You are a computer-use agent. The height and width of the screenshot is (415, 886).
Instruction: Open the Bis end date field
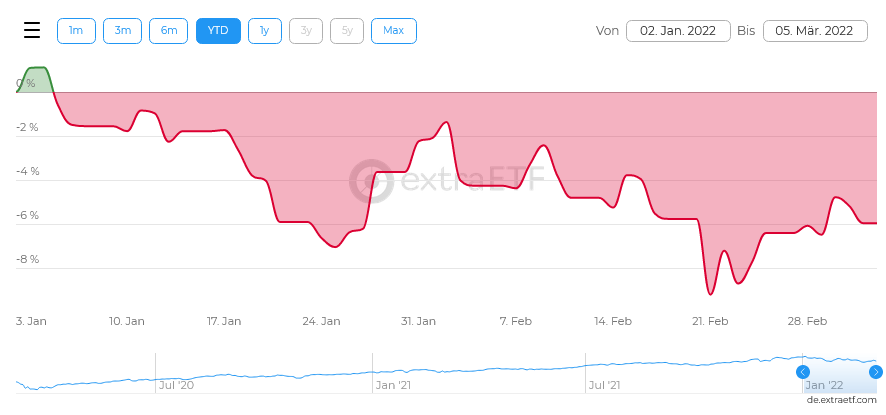click(814, 31)
